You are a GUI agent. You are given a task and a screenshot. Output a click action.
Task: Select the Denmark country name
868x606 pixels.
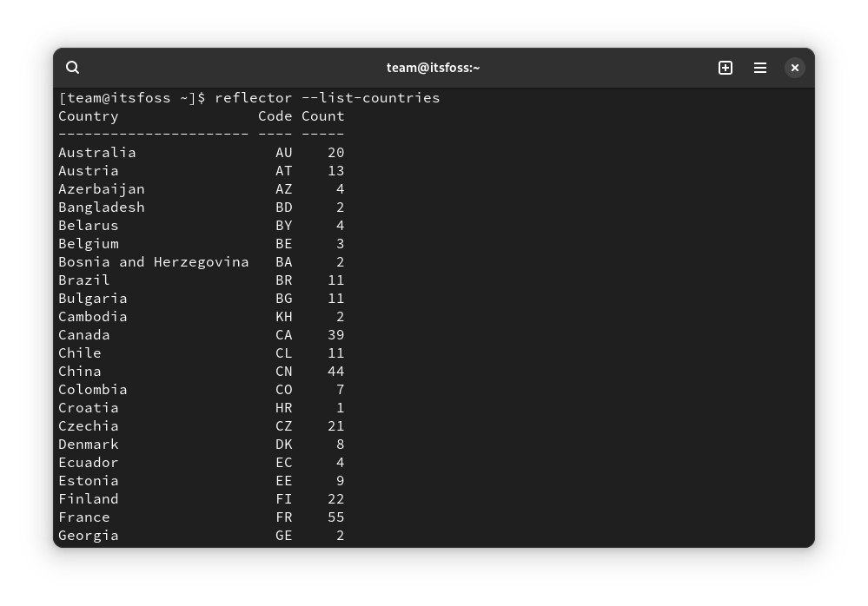pyautogui.click(x=89, y=445)
